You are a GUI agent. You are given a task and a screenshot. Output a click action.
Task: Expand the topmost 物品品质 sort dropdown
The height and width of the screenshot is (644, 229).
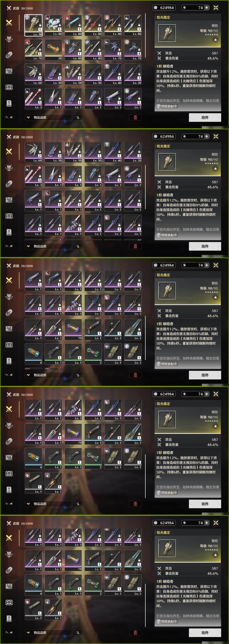point(48,118)
